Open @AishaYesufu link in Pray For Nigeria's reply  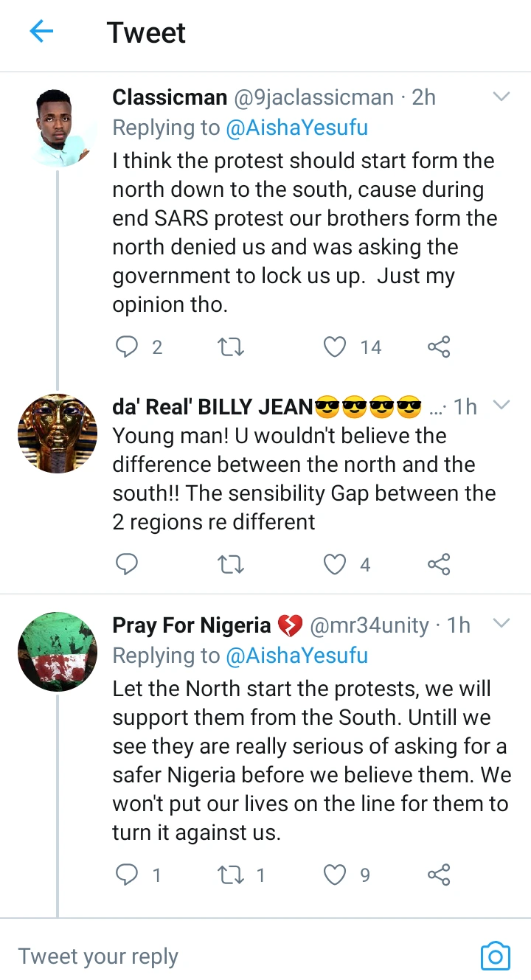[296, 656]
